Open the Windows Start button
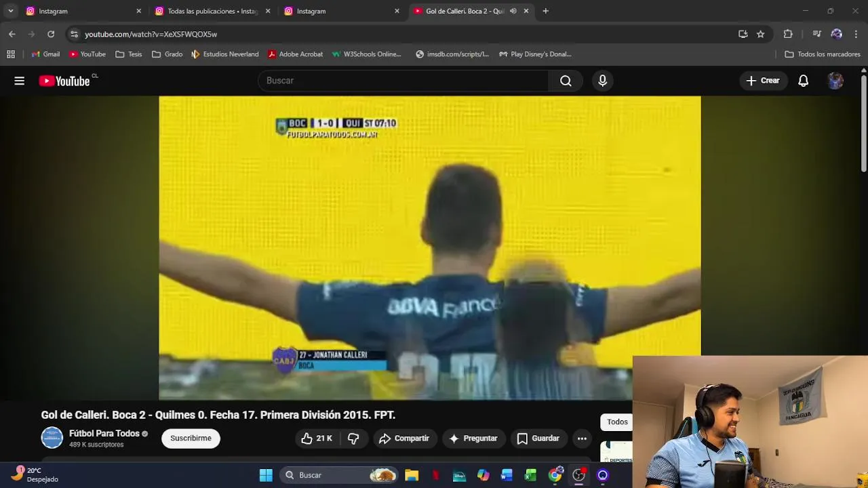The height and width of the screenshot is (488, 868). tap(266, 475)
